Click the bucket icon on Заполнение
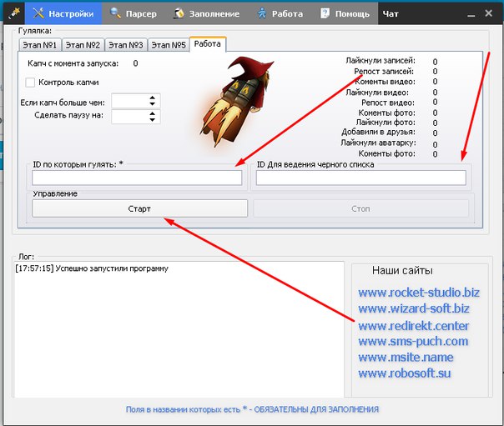The image size is (504, 426). pos(179,13)
